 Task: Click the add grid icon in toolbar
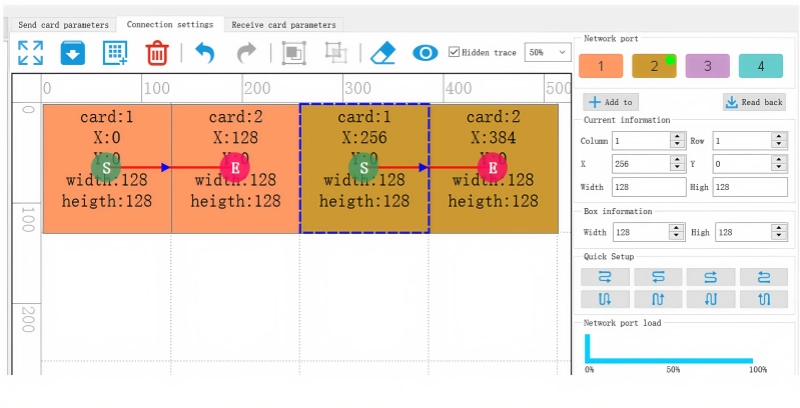point(115,53)
